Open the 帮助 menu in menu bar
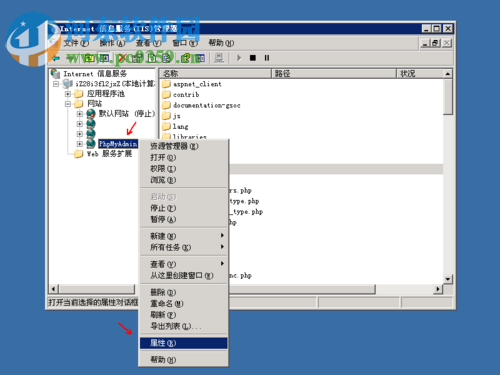The width and height of the screenshot is (500, 375). tap(221, 43)
